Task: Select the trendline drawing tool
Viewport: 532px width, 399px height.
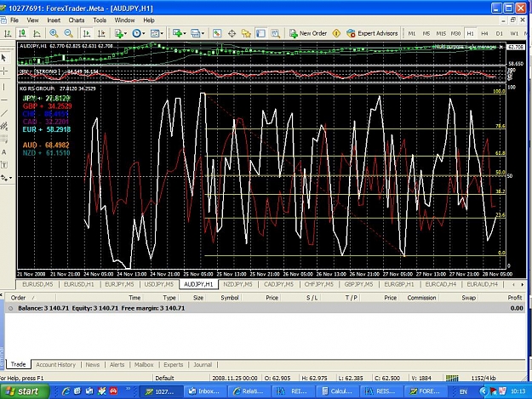Action: coord(4,113)
